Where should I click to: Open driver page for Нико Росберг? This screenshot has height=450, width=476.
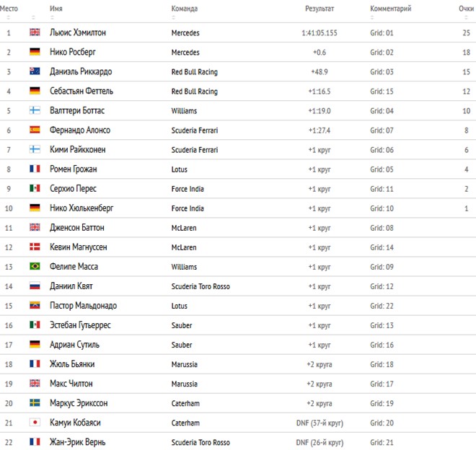pyautogui.click(x=73, y=52)
